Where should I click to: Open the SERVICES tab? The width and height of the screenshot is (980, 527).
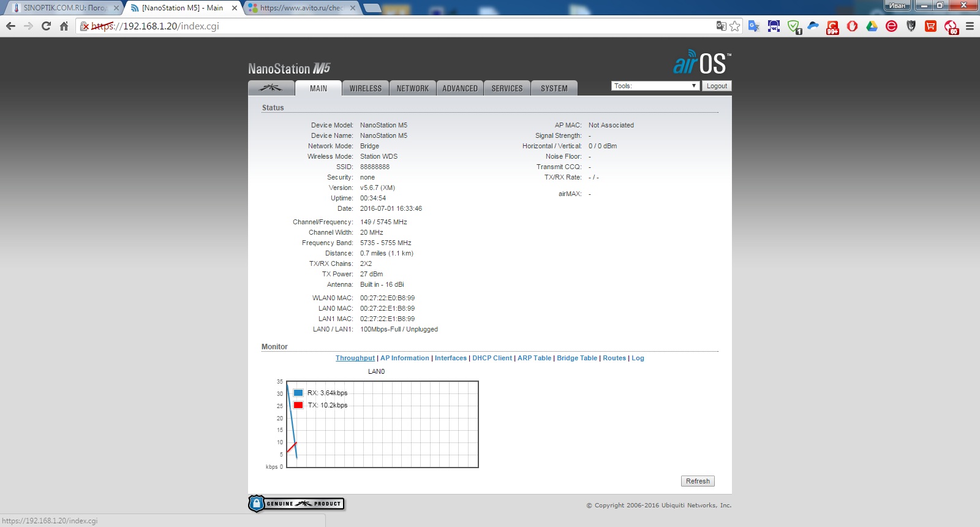pos(507,88)
